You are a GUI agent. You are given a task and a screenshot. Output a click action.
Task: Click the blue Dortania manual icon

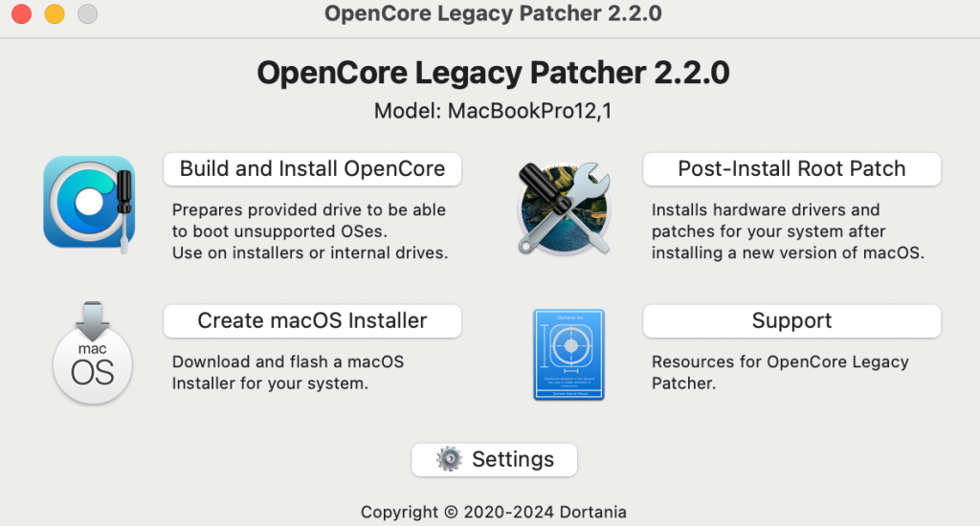click(x=568, y=354)
